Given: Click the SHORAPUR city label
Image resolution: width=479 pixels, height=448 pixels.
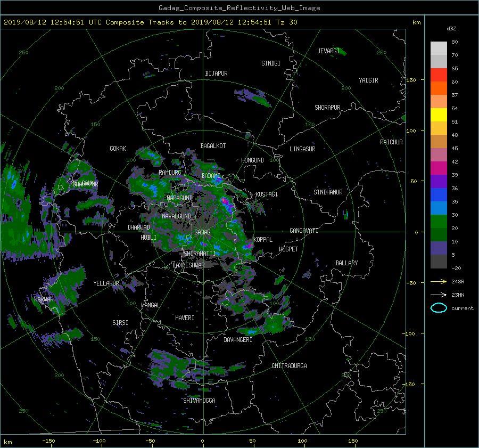Looking at the screenshot, I should tap(327, 108).
